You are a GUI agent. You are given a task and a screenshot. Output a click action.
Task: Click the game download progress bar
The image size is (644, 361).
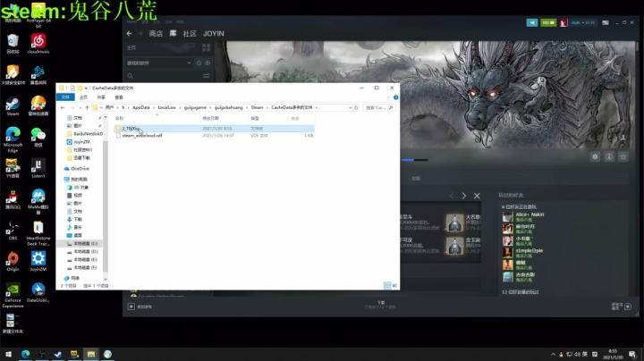click(415, 160)
